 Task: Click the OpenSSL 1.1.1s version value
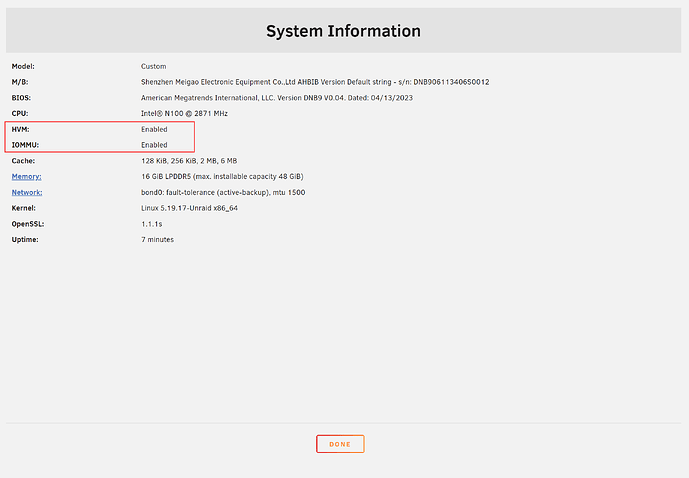(x=150, y=224)
